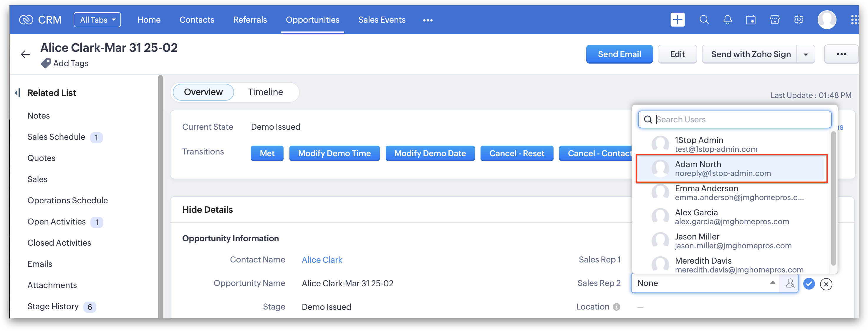The height and width of the screenshot is (331, 868).
Task: Open the Sales Rep 2 None dropdown
Action: 704,283
